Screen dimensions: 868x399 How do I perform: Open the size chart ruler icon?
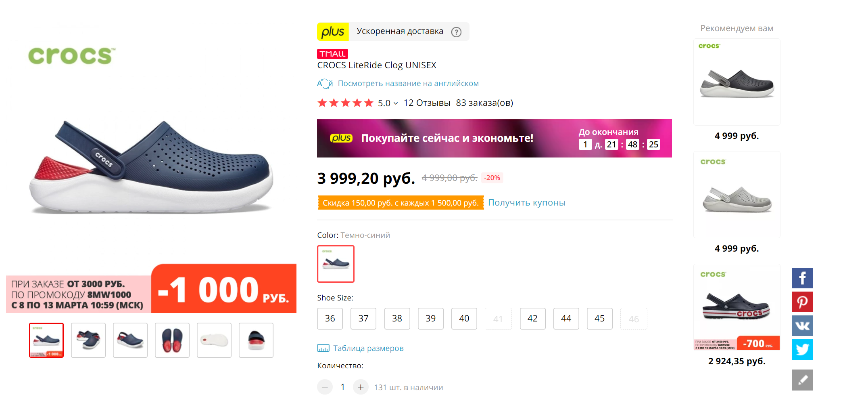(x=323, y=348)
